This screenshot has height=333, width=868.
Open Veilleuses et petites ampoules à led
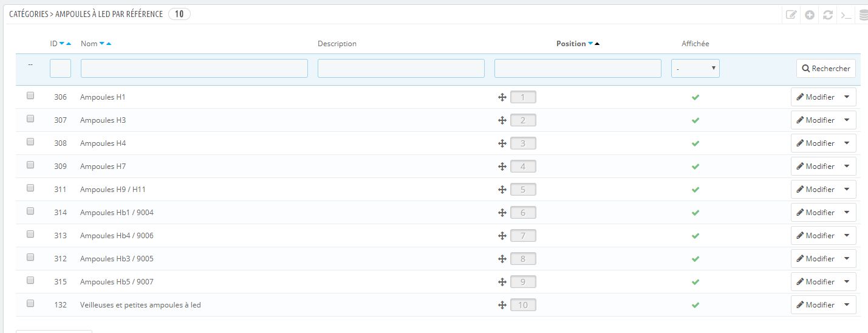[x=140, y=305]
